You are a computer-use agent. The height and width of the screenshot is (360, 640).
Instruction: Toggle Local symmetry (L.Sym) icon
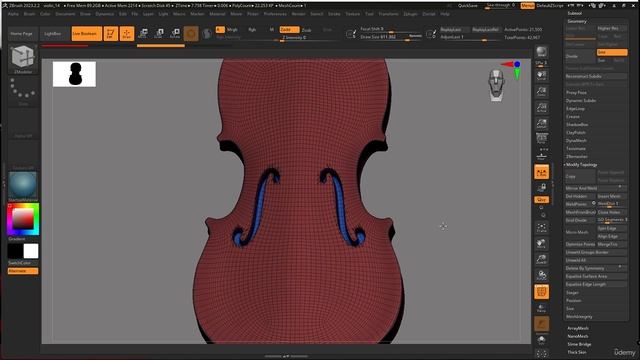[542, 172]
